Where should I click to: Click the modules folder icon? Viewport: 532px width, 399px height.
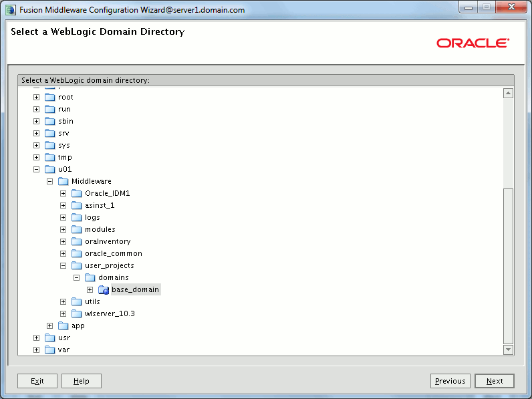(77, 230)
